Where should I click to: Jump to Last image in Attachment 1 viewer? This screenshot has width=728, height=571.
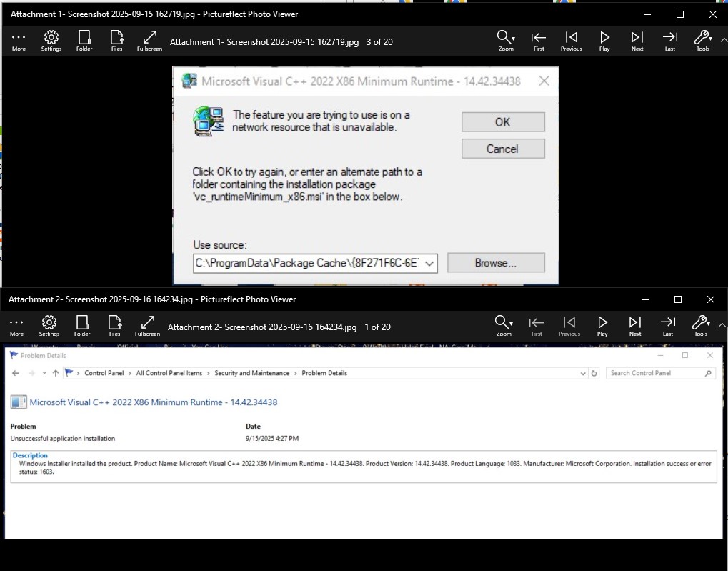tap(670, 41)
